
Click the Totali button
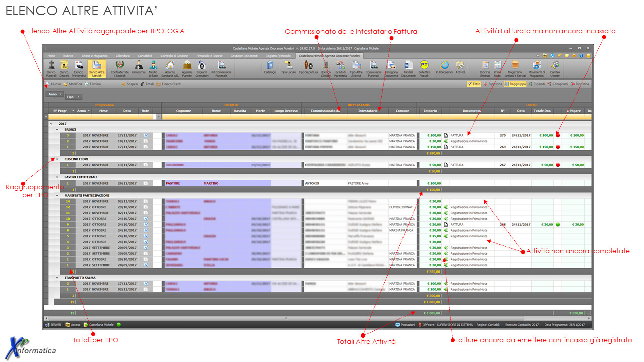coord(147,84)
